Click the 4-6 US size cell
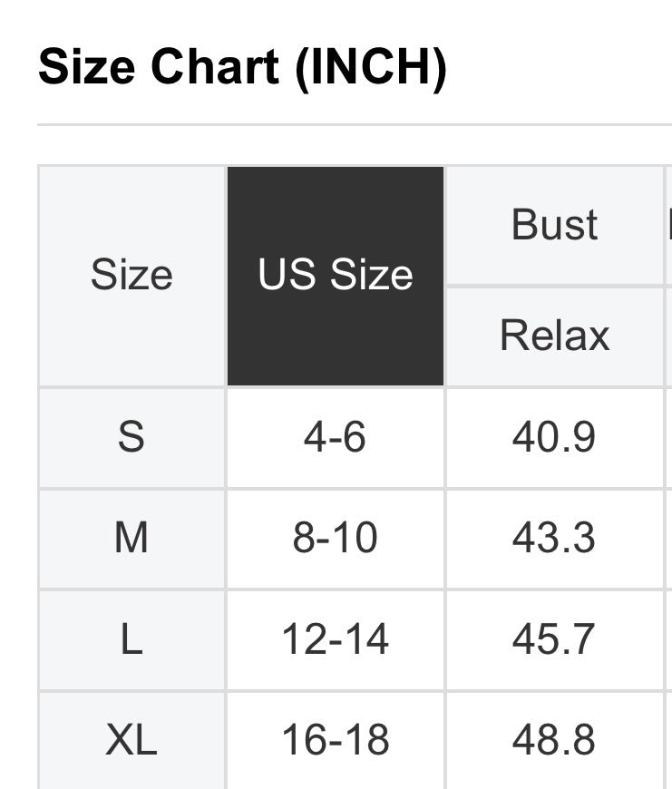Screen dimensions: 672x789 point(336,437)
